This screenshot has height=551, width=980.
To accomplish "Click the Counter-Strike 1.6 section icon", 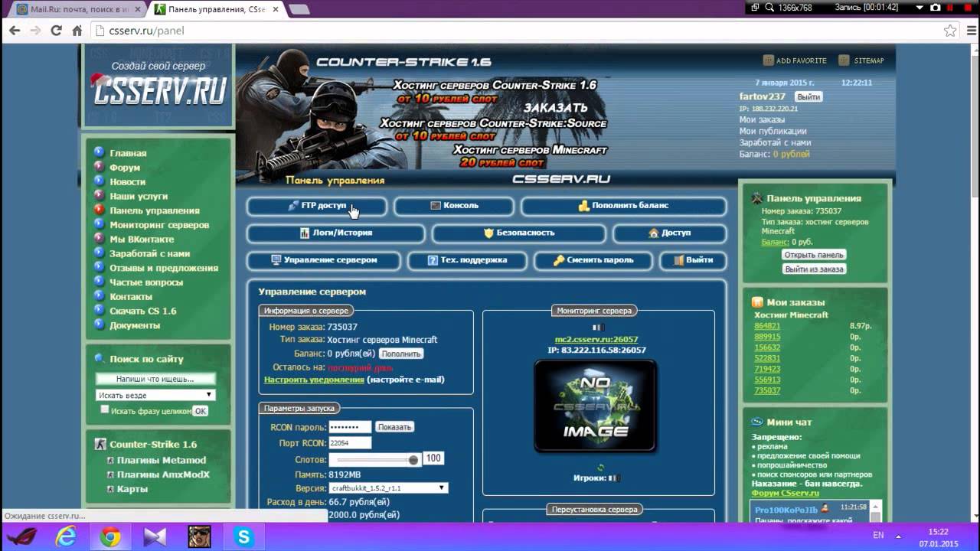I will tap(100, 444).
